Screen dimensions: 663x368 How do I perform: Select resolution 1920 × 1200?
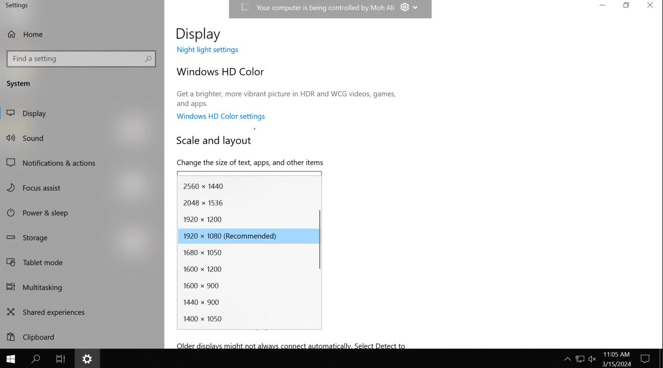tap(249, 219)
